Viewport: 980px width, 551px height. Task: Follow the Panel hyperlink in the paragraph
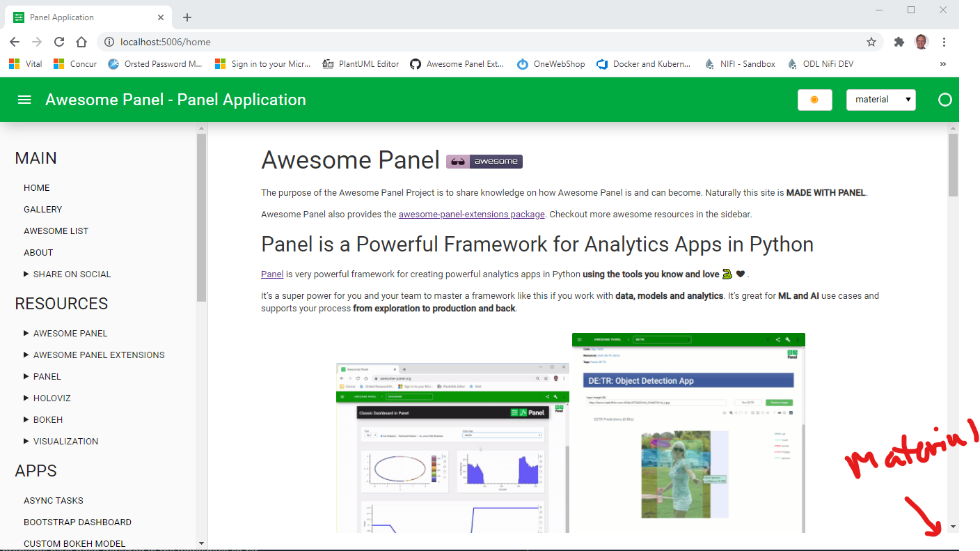pyautogui.click(x=272, y=274)
